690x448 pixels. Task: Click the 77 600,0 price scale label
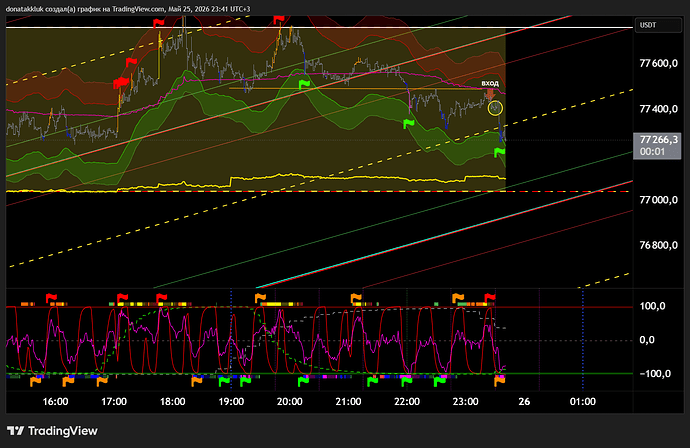658,63
